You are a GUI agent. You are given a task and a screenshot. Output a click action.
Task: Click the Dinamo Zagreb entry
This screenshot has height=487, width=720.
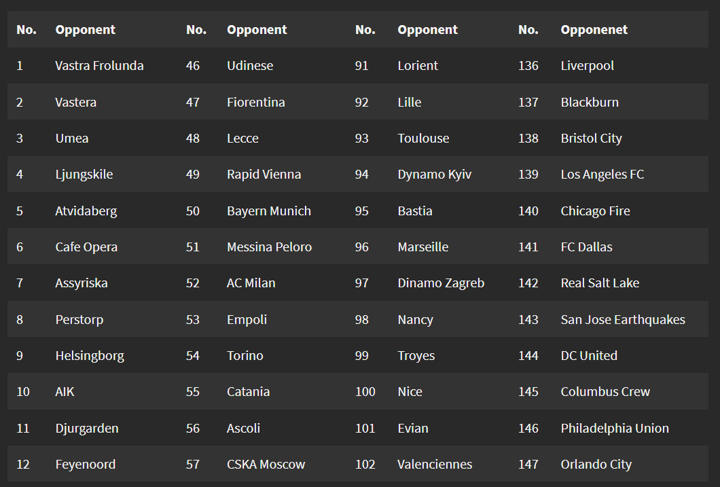[440, 283]
